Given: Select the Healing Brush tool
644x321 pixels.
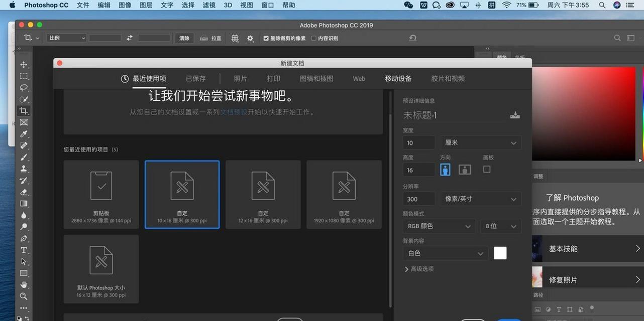Looking at the screenshot, I should pyautogui.click(x=24, y=145).
